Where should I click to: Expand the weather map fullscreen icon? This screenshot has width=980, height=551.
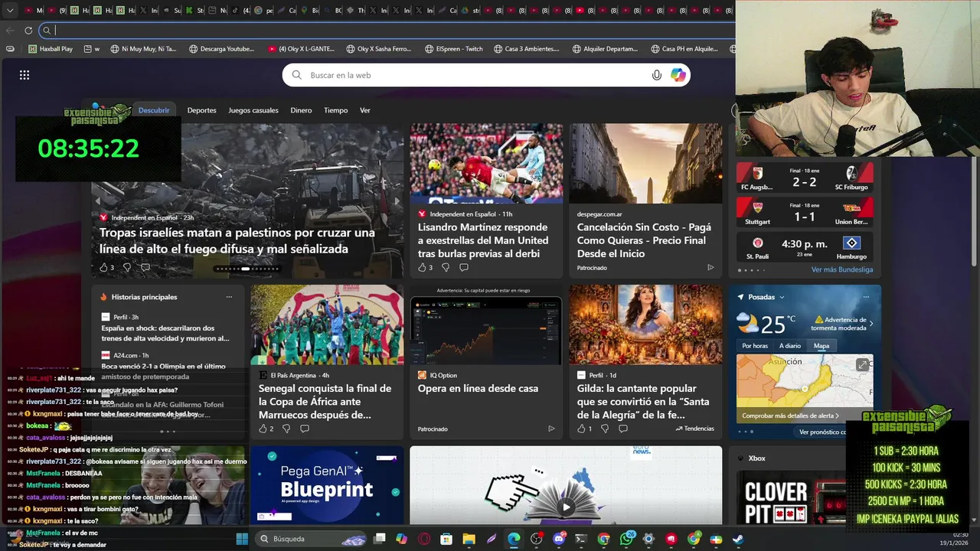(863, 365)
